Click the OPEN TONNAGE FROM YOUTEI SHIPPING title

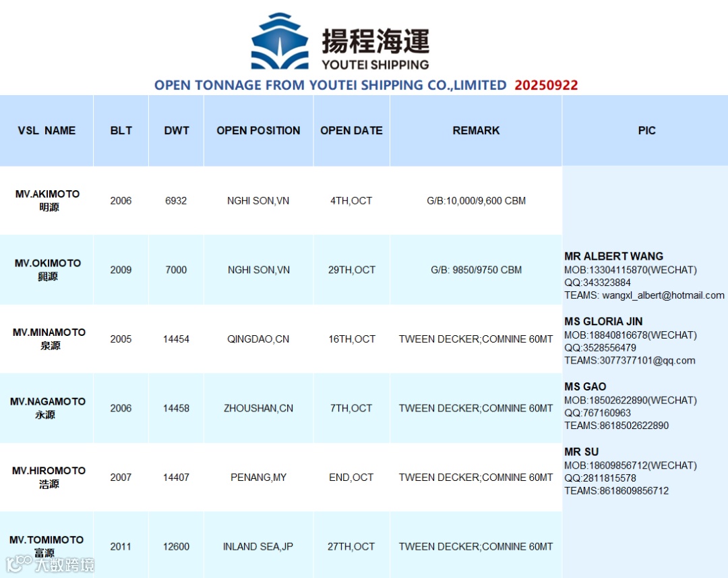click(x=330, y=85)
